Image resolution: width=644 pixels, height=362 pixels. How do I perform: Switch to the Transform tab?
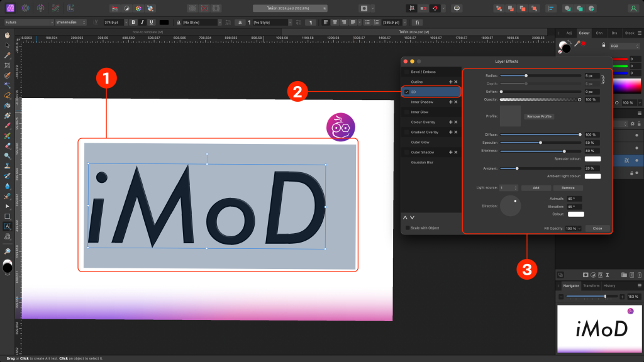(x=591, y=285)
